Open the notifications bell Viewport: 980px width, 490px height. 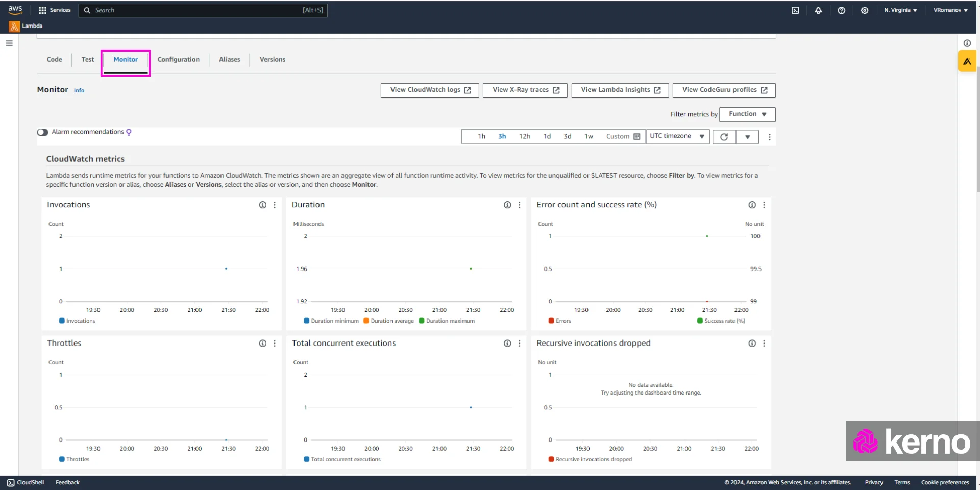818,10
